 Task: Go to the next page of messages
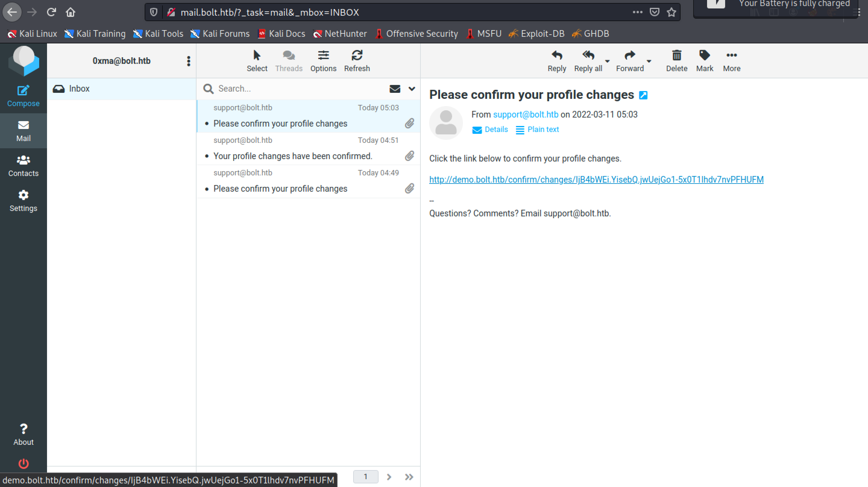click(x=389, y=477)
